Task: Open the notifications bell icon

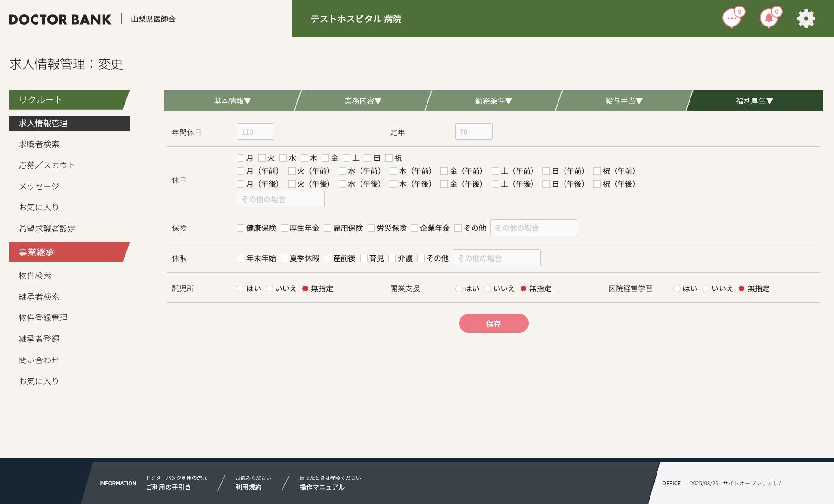Action: pyautogui.click(x=769, y=19)
